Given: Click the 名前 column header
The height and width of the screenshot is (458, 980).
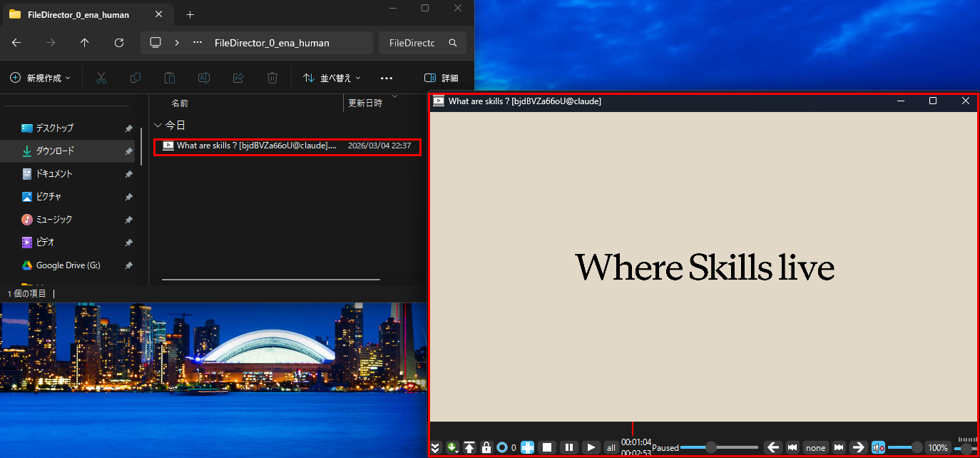Looking at the screenshot, I should [180, 103].
